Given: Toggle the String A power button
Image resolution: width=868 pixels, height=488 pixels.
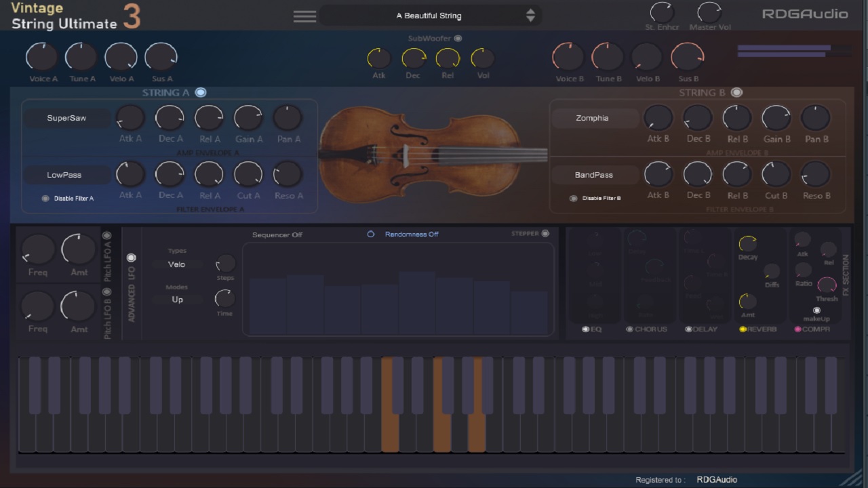Looking at the screenshot, I should point(201,92).
